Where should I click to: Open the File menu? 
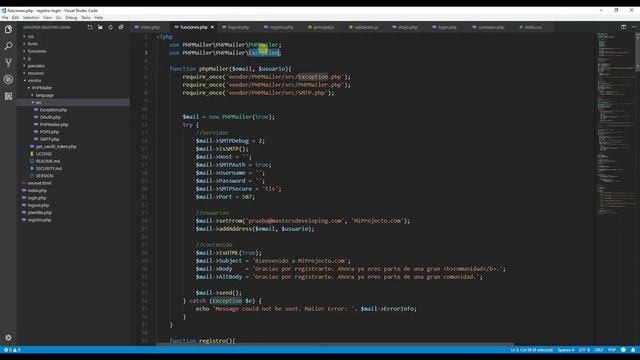tap(5, 18)
